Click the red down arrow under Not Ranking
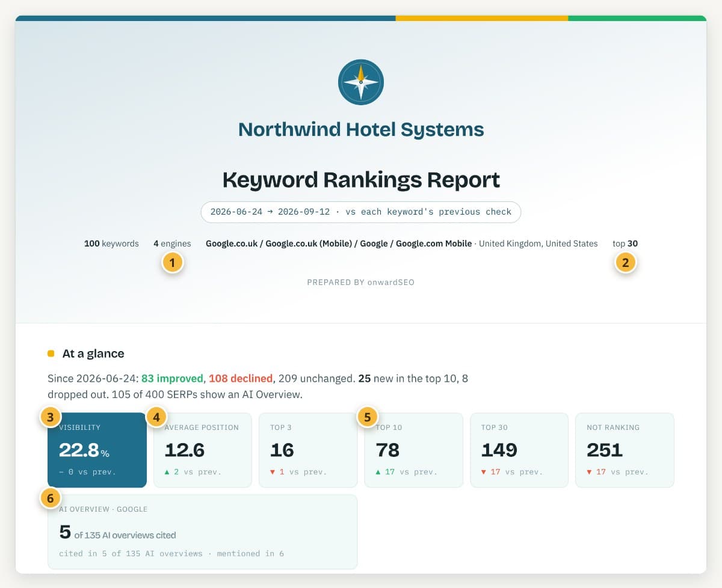The image size is (722, 588). pyautogui.click(x=589, y=472)
